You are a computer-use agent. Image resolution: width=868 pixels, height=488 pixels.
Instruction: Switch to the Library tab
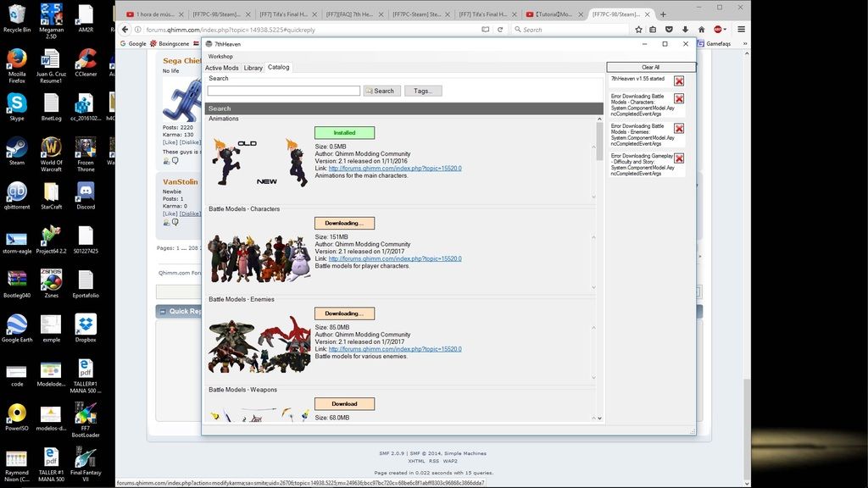[253, 68]
